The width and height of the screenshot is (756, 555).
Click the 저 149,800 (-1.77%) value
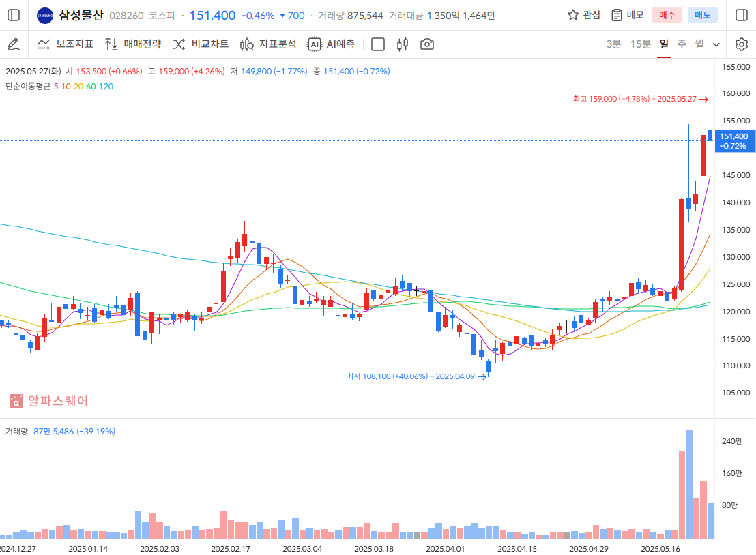coord(269,72)
